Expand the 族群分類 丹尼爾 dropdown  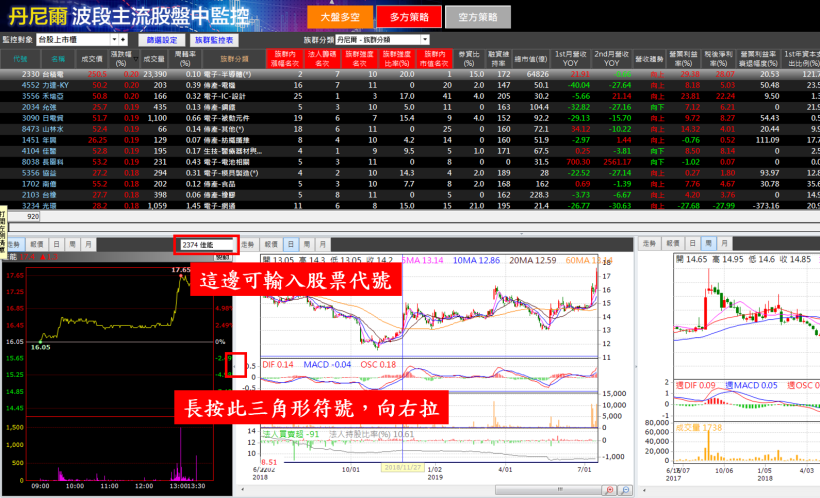pyautogui.click(x=425, y=40)
